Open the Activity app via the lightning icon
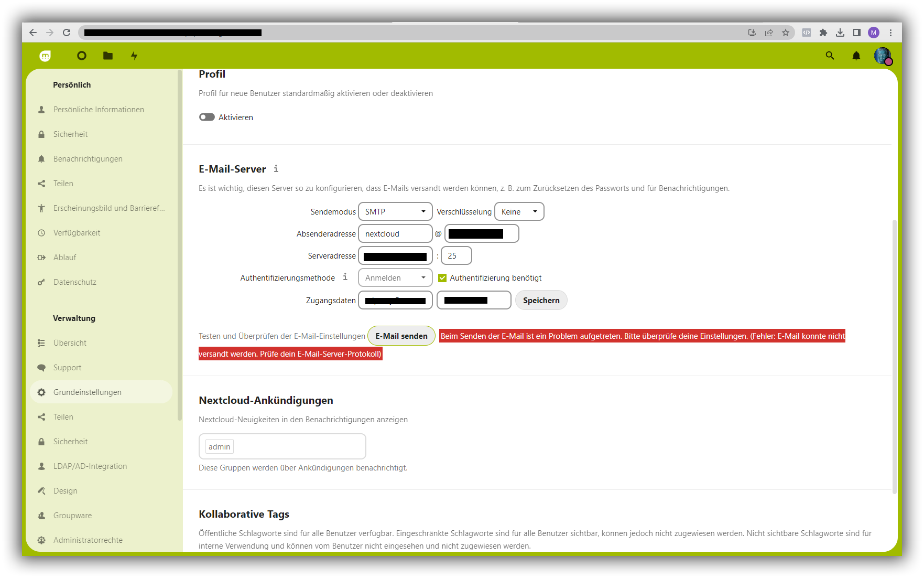924x578 pixels. [x=134, y=56]
